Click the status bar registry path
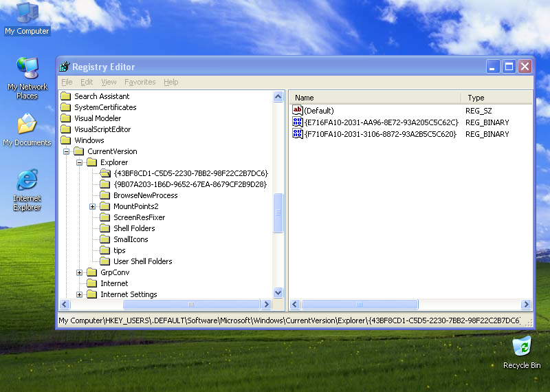 point(289,320)
